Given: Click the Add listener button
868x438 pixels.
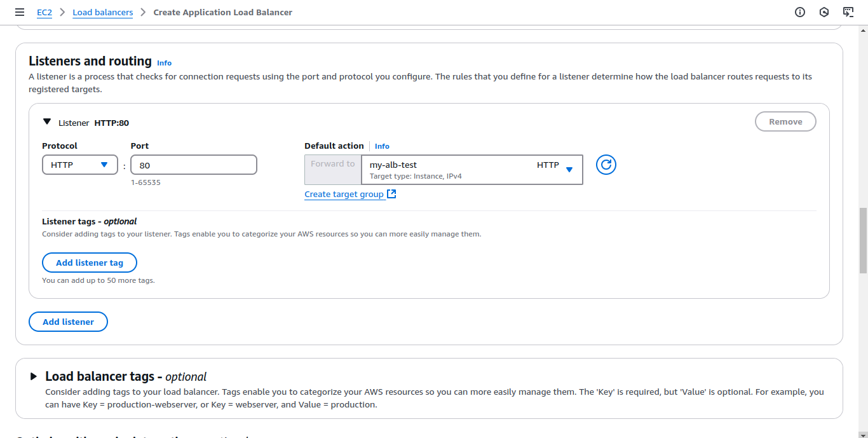Looking at the screenshot, I should click(68, 322).
